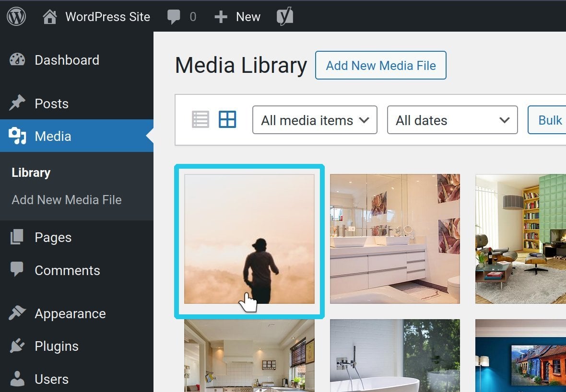This screenshot has width=566, height=392.
Task: Click the WordPress logo icon
Action: pos(16,17)
